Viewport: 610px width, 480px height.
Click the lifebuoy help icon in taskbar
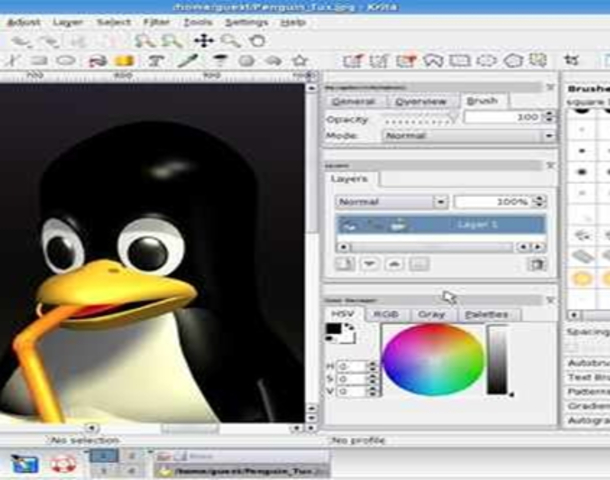click(63, 464)
